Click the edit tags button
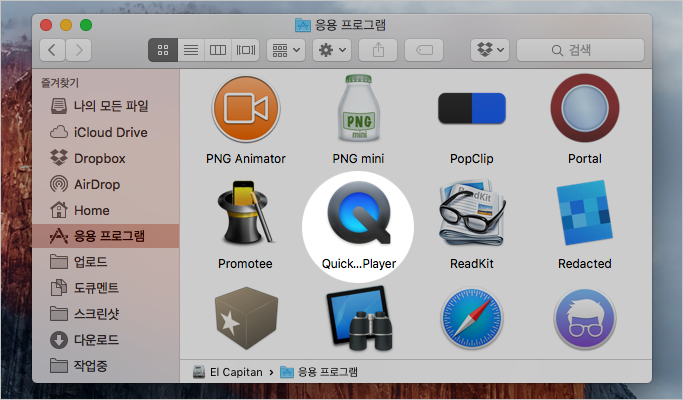The height and width of the screenshot is (400, 683). pos(424,50)
